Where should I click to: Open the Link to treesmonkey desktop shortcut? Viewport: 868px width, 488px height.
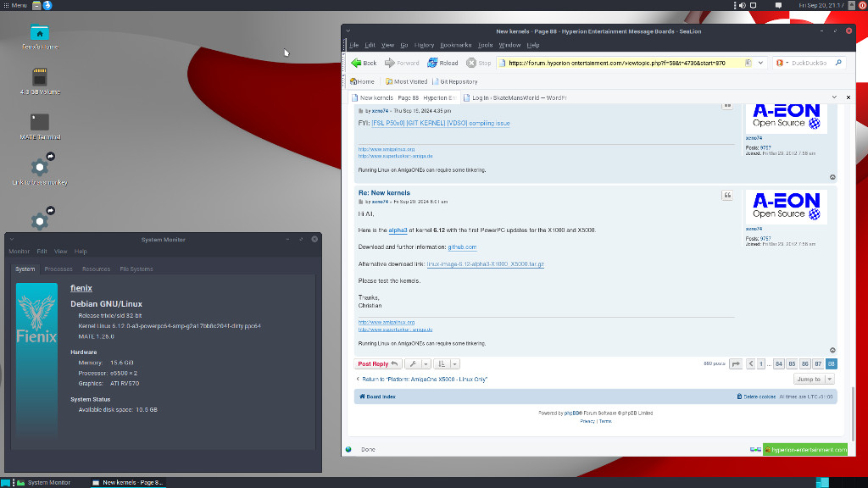(x=39, y=169)
